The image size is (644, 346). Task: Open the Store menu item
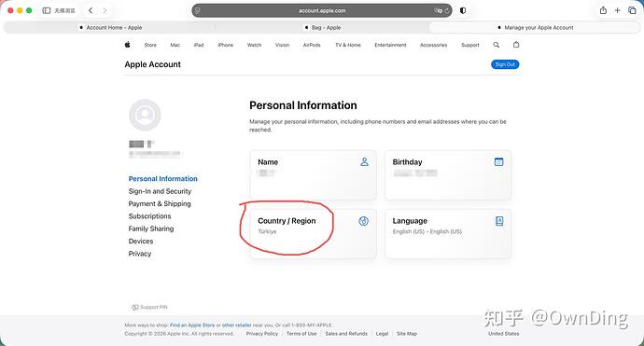pos(150,45)
